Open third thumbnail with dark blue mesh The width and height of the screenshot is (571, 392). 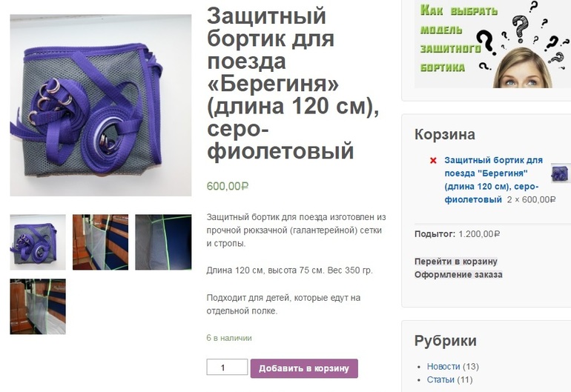163,242
